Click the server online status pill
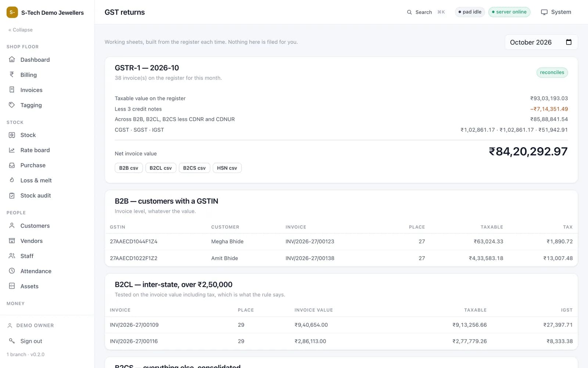This screenshot has width=588, height=368. tap(509, 12)
